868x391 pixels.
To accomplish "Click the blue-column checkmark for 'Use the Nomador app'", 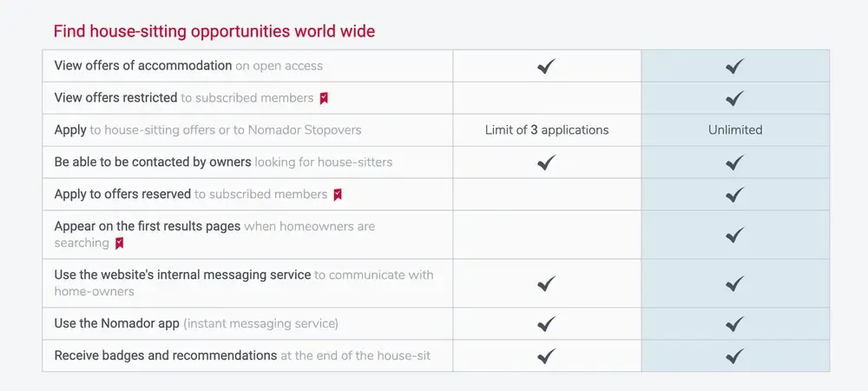I will [x=735, y=324].
